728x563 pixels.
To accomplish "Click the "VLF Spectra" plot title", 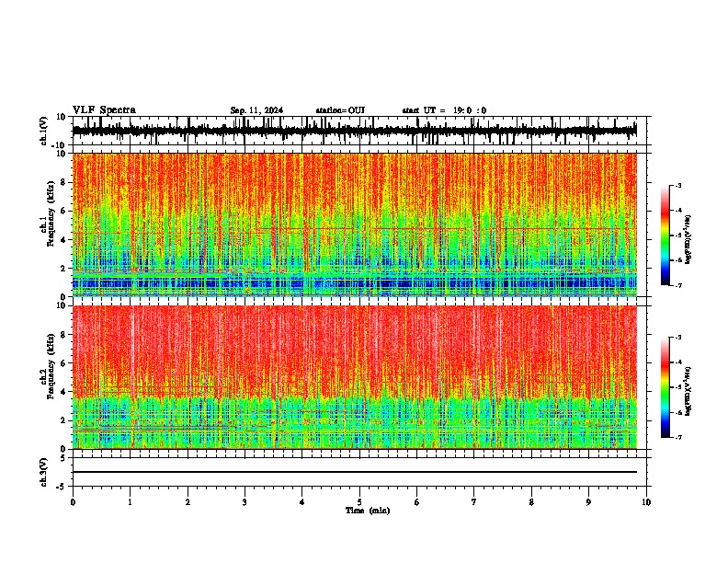I will click(104, 109).
